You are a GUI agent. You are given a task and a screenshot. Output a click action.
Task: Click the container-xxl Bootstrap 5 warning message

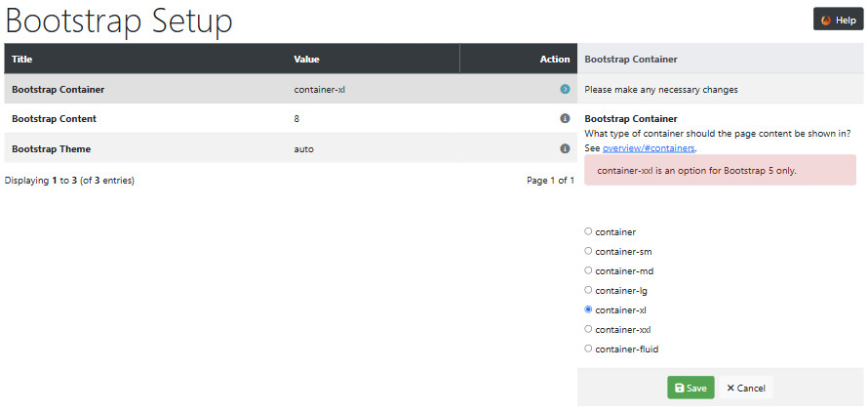click(x=720, y=170)
